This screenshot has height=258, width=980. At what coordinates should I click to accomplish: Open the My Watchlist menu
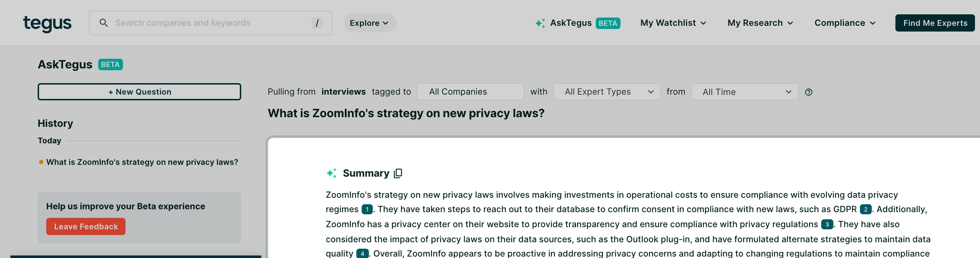[673, 23]
